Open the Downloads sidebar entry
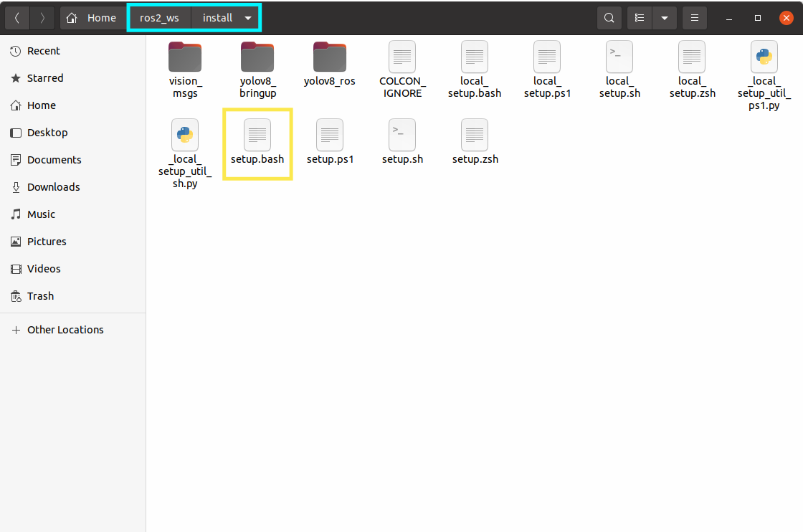Screen dimensions: 803x532 [x=54, y=186]
